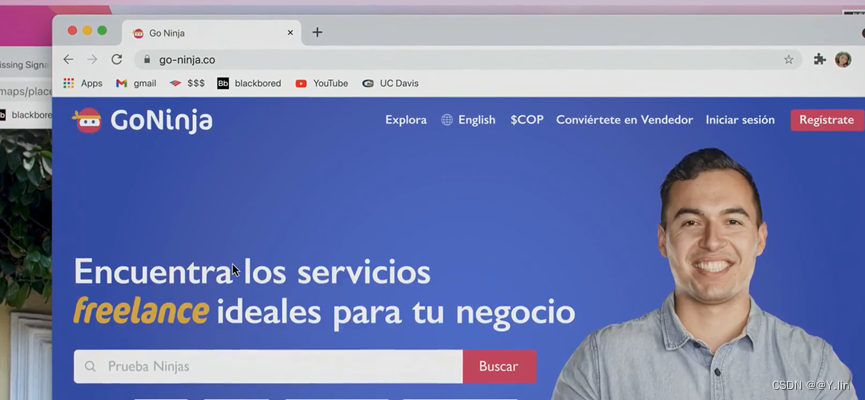Bookmark this page with the star icon
Screen dimensions: 865x400
pyautogui.click(x=788, y=60)
